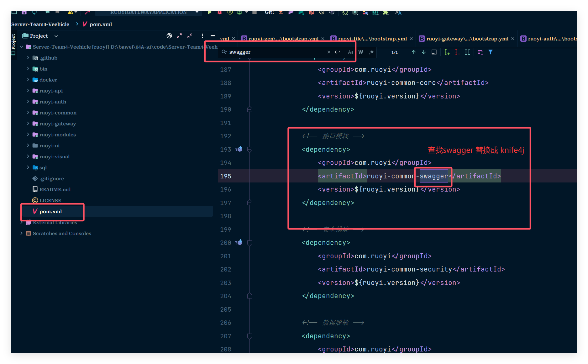Jump to the next search occurrence
Viewport: 588px width, 364px height.
(x=423, y=52)
